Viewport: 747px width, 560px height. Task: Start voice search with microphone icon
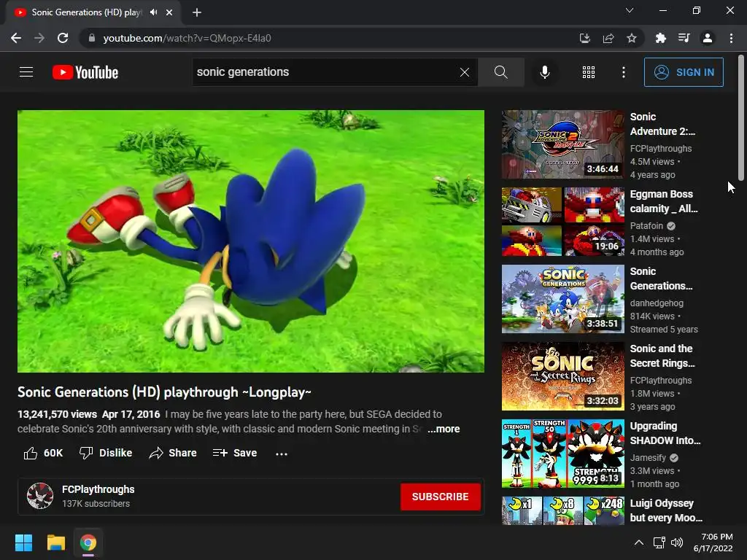[x=544, y=72]
